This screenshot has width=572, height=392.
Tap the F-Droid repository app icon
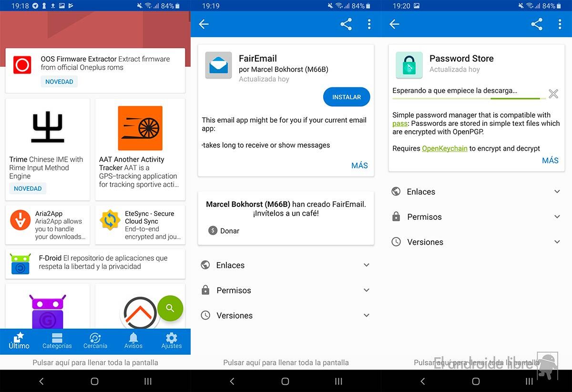[20, 264]
